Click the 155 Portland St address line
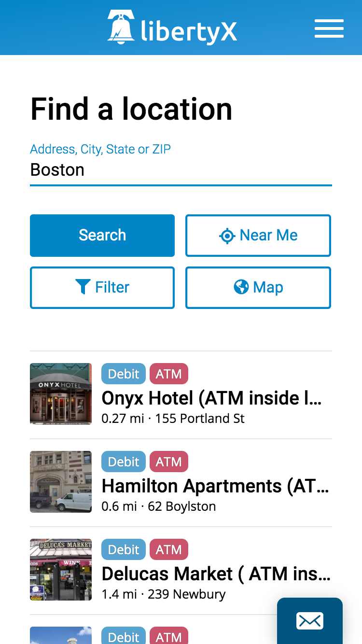This screenshot has height=644, width=362. (x=200, y=419)
